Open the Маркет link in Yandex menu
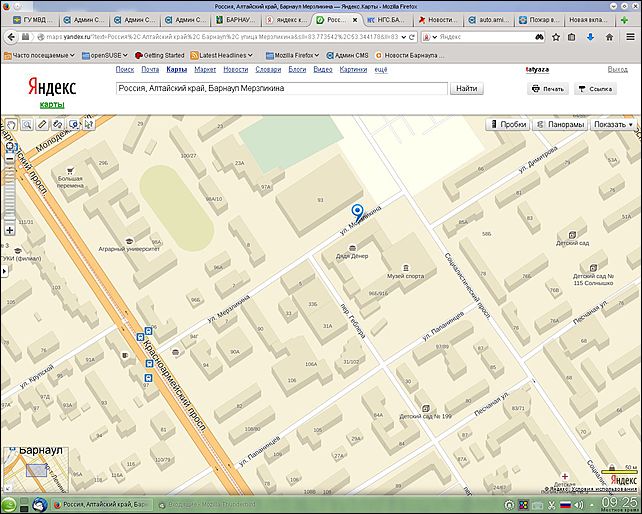The width and height of the screenshot is (642, 514). click(205, 69)
